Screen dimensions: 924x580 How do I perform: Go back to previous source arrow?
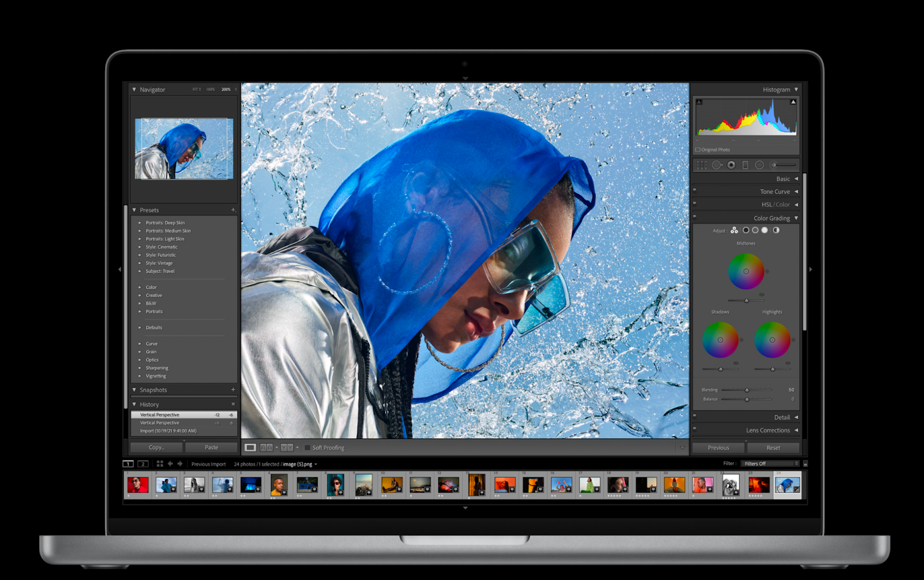tap(170, 463)
